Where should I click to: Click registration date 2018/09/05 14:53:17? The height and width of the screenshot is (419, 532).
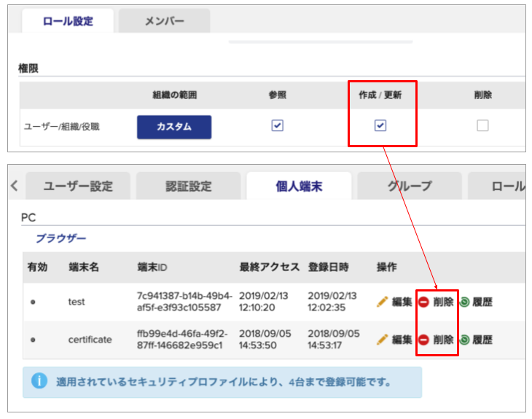334,340
